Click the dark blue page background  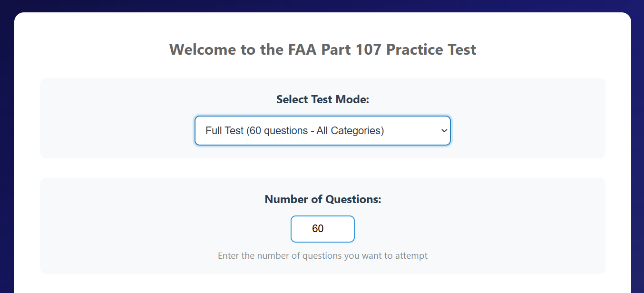[x=7, y=143]
